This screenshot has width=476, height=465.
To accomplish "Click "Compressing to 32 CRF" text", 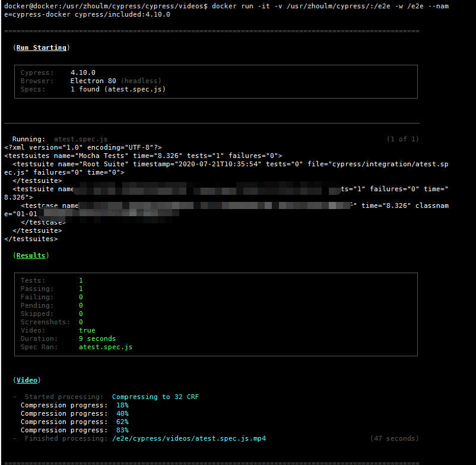I will click(x=155, y=397).
